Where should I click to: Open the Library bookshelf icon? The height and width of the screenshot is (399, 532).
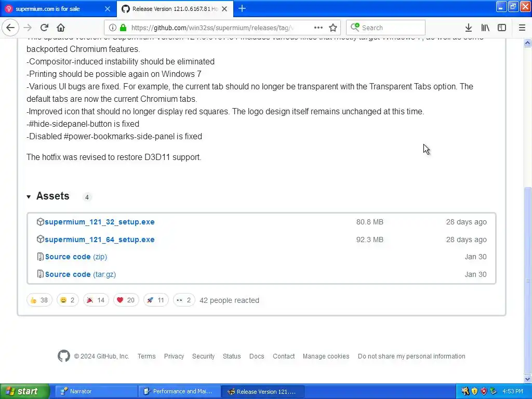click(x=485, y=28)
